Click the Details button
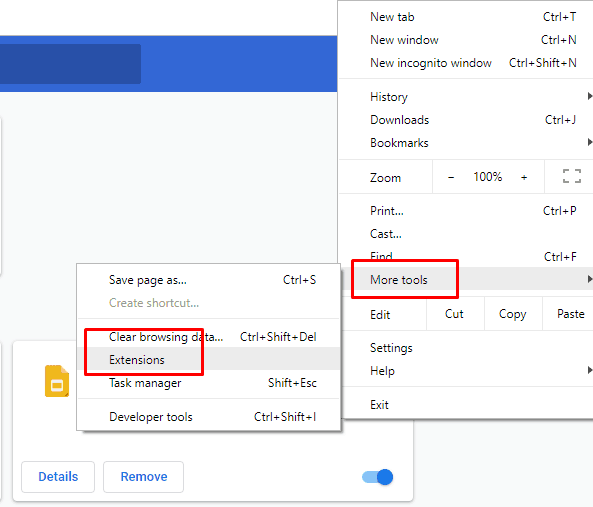593x507 pixels. tap(58, 477)
